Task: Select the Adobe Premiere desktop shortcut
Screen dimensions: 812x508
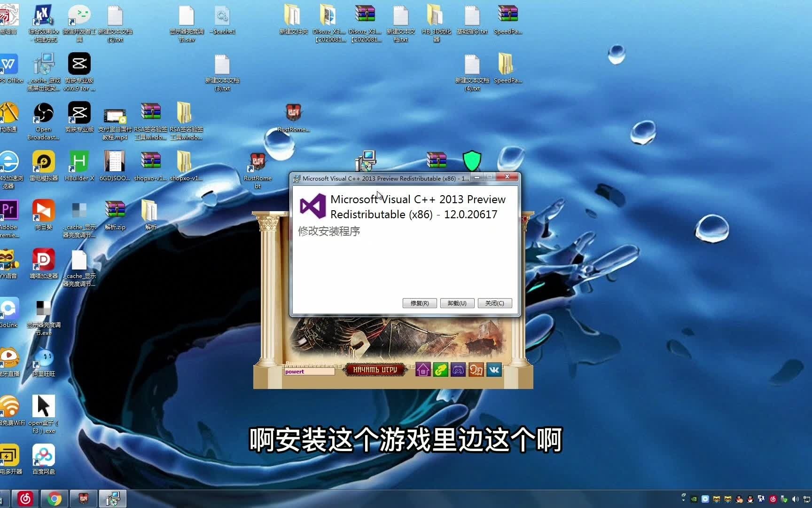Action: coord(8,219)
